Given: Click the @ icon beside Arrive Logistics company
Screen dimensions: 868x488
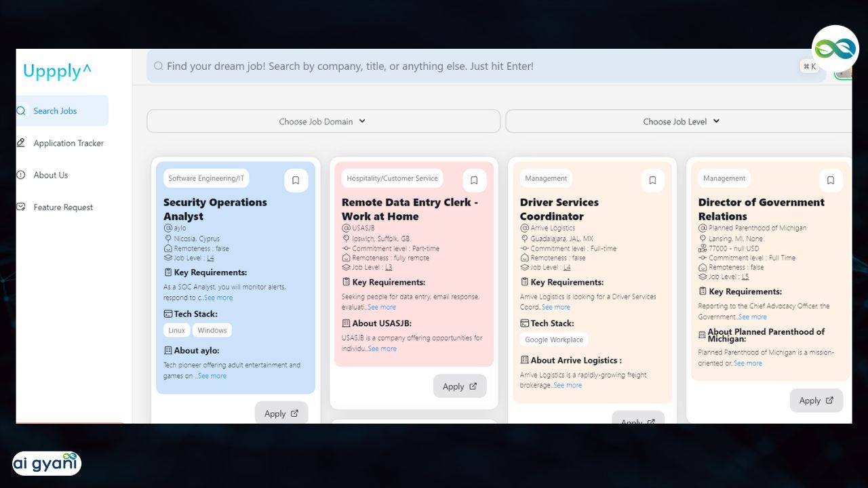Looking at the screenshot, I should [x=524, y=228].
